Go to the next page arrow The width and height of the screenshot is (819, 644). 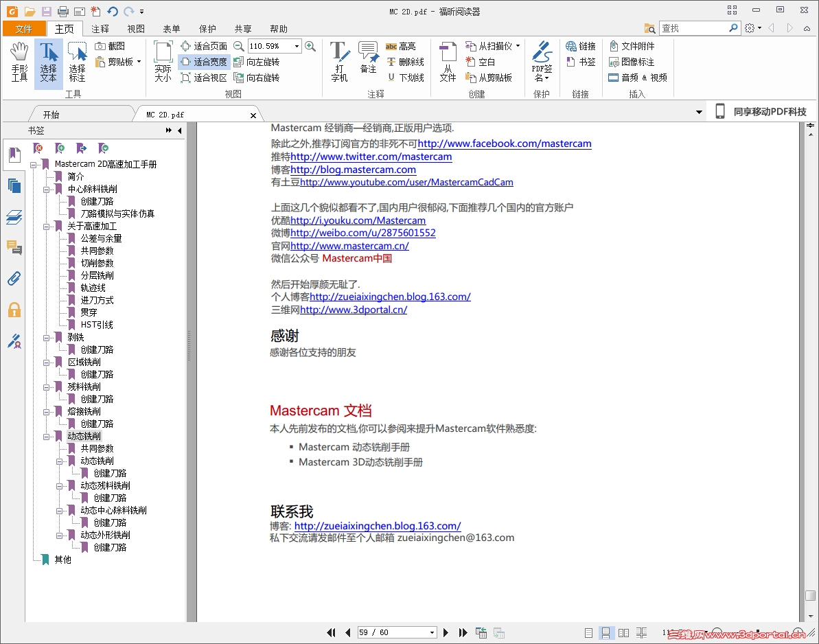pyautogui.click(x=446, y=632)
